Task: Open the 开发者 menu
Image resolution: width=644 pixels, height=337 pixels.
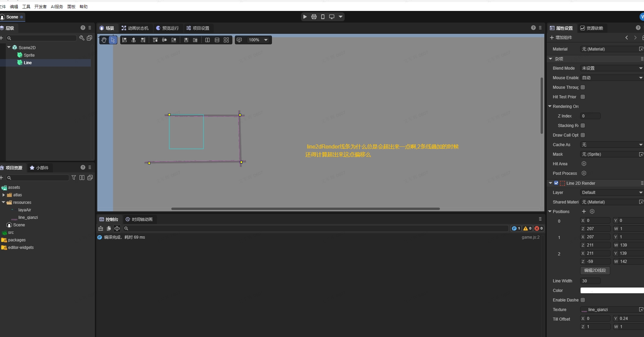Action: pos(40,6)
